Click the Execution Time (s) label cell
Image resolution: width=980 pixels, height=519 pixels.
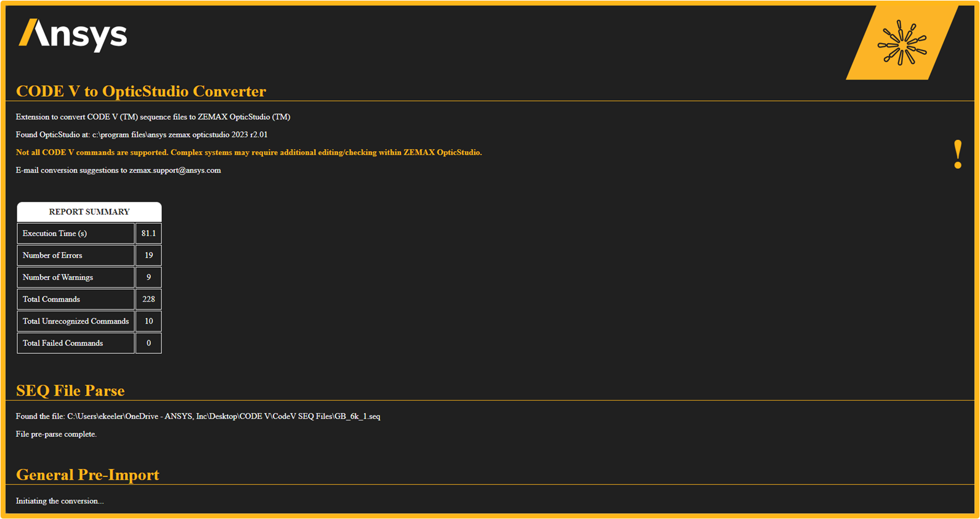pyautogui.click(x=76, y=234)
